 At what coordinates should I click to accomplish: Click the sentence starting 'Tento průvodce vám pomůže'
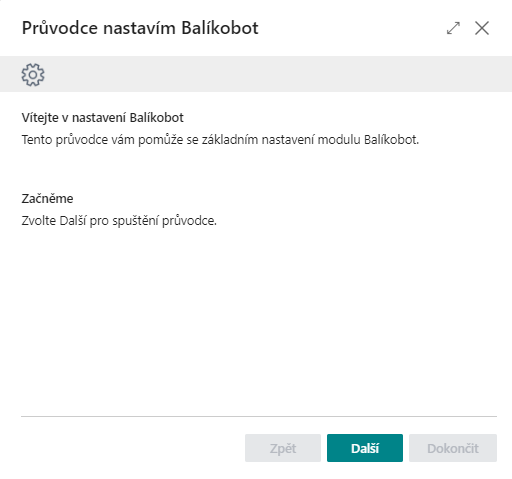220,140
